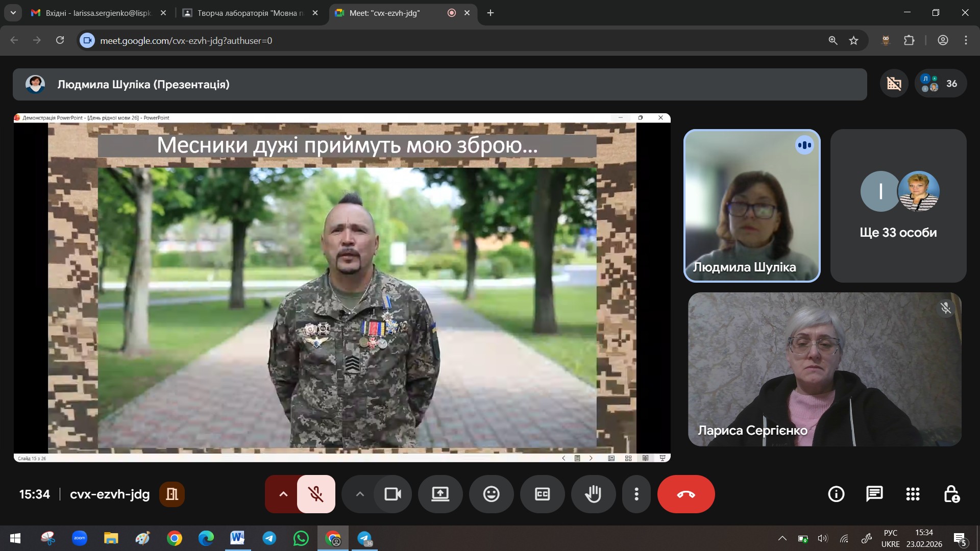
Task: Switch to the Gmail inbox tab
Action: coord(97,13)
